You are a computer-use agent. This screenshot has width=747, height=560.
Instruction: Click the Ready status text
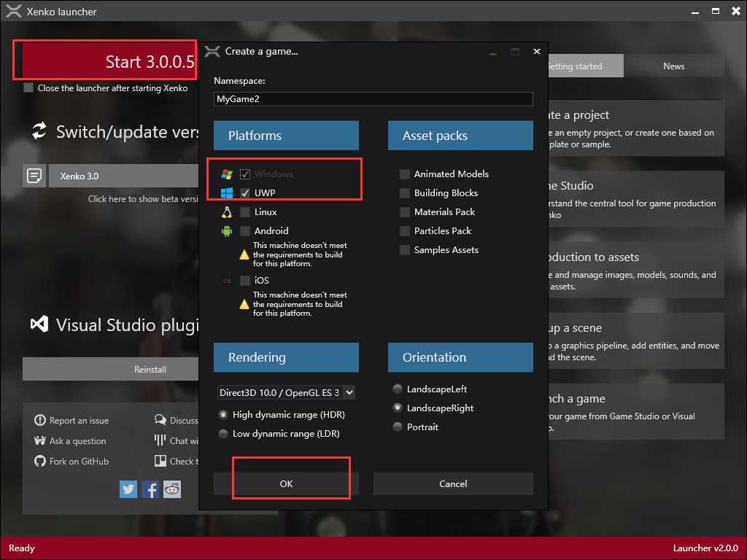click(22, 548)
